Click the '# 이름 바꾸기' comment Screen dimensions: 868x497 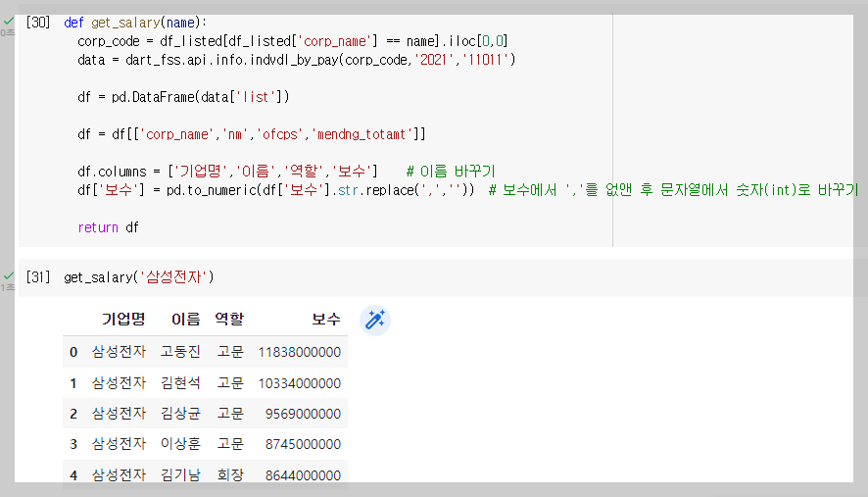click(451, 172)
